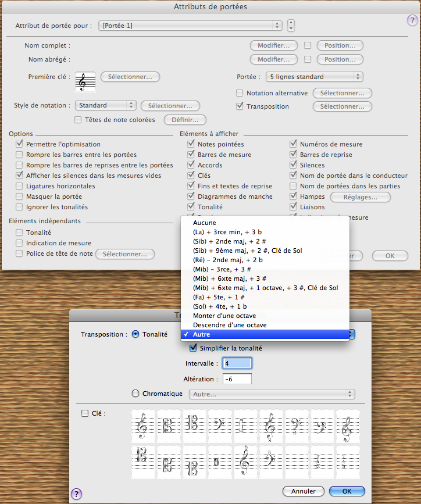The width and height of the screenshot is (421, 504).
Task: Select the last treble clef in the top row
Action: [348, 426]
